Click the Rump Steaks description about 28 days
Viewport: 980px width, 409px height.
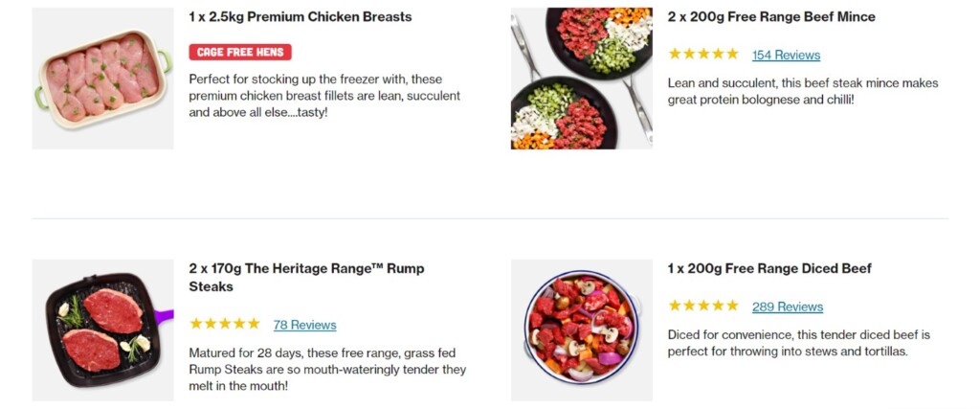coord(327,369)
